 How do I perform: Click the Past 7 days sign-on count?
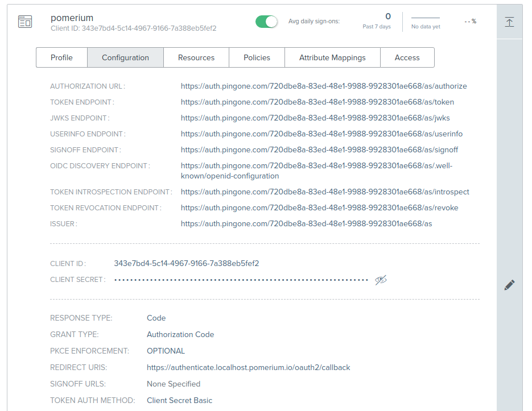click(377, 21)
